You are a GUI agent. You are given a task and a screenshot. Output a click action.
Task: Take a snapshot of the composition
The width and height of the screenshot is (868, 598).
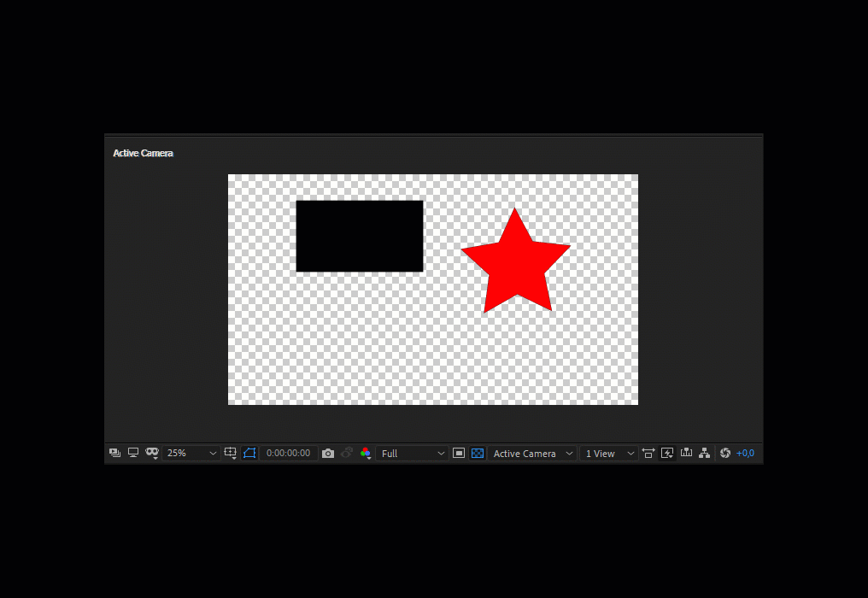click(x=328, y=453)
